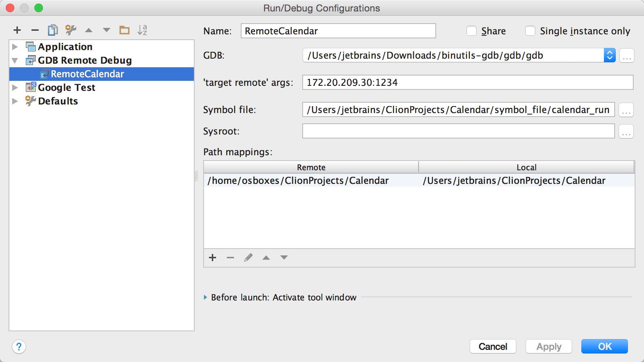Enable the Share checkbox
The width and height of the screenshot is (644, 362).
click(472, 31)
